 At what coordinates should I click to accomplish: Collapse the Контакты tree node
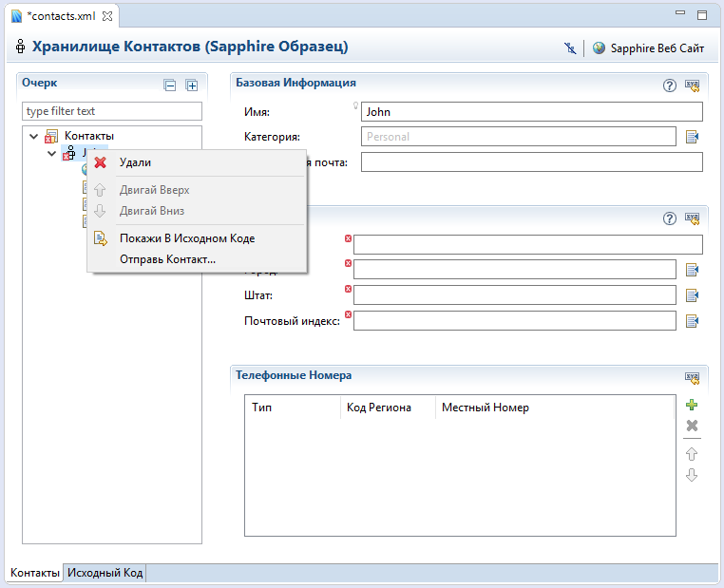pos(35,136)
